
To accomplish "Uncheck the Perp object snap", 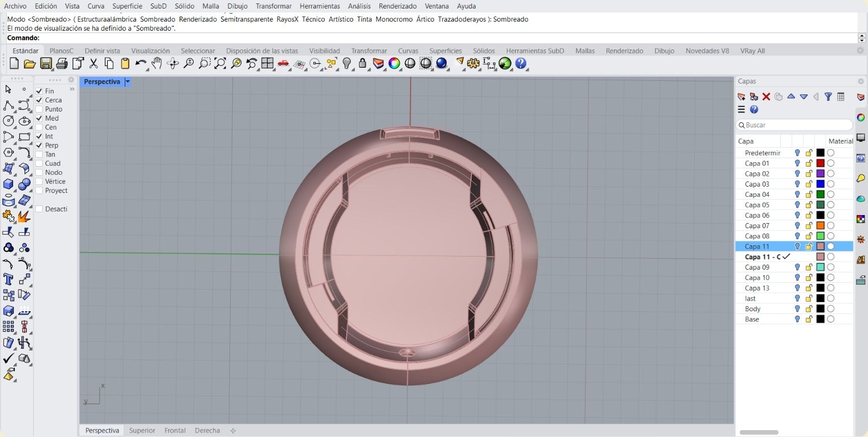I will (39, 146).
